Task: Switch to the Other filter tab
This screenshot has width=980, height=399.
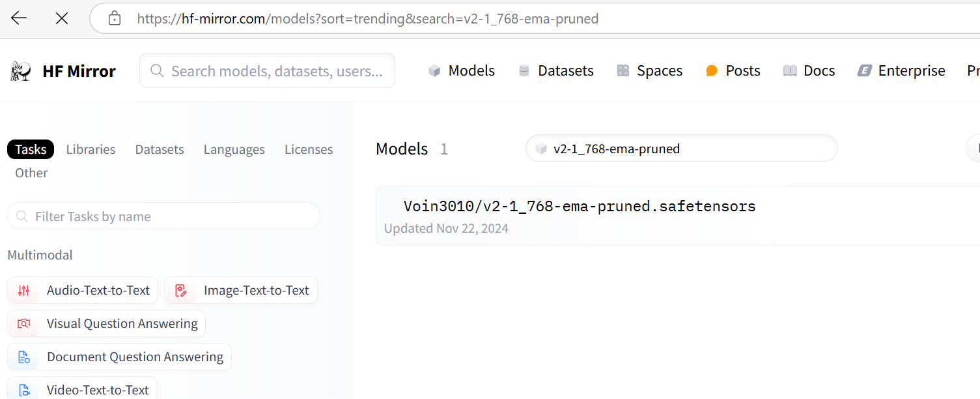Action: (31, 173)
